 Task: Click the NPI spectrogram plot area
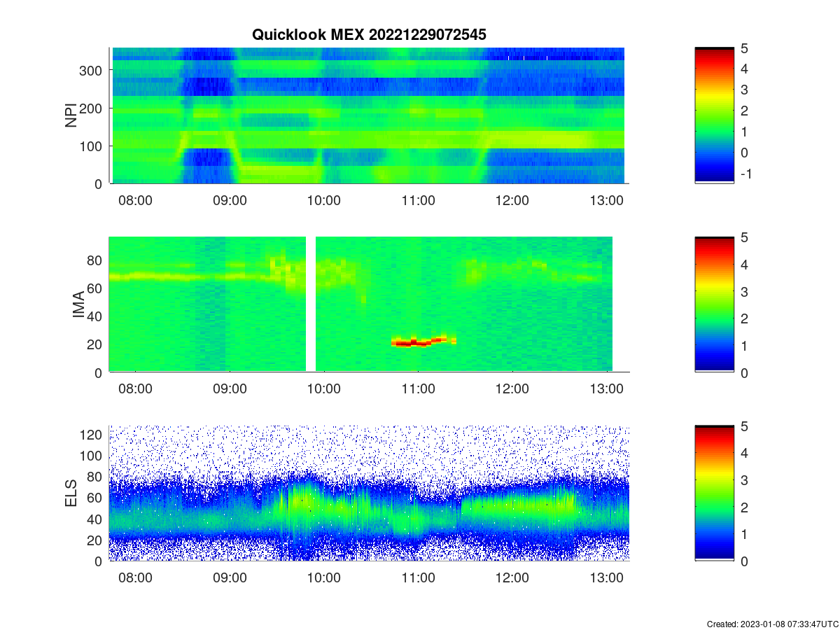[369, 115]
